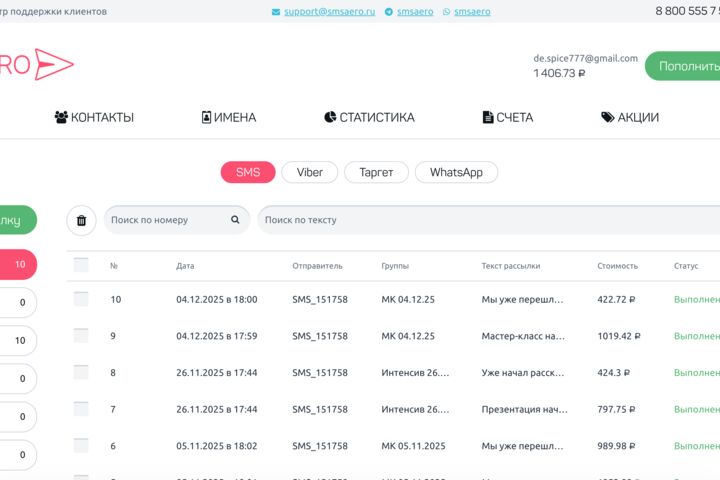Click the date 04.12.2025 в 18:00

[217, 299]
